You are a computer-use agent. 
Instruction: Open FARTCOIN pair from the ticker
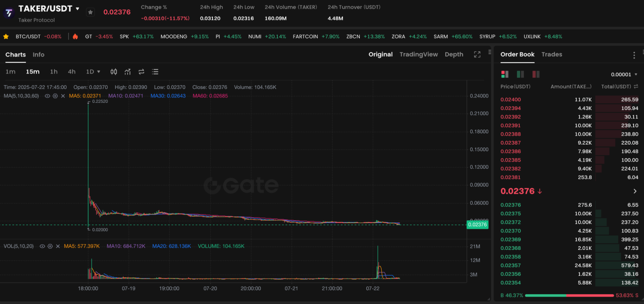316,37
